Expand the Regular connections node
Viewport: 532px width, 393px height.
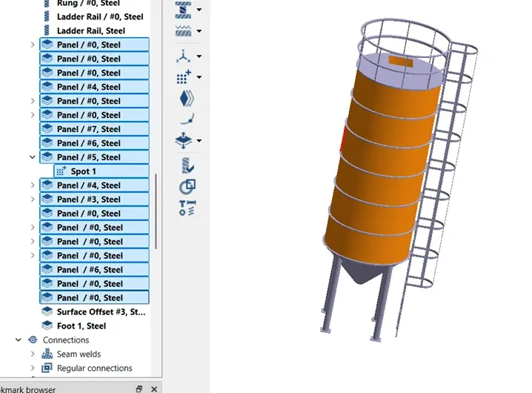pos(32,369)
